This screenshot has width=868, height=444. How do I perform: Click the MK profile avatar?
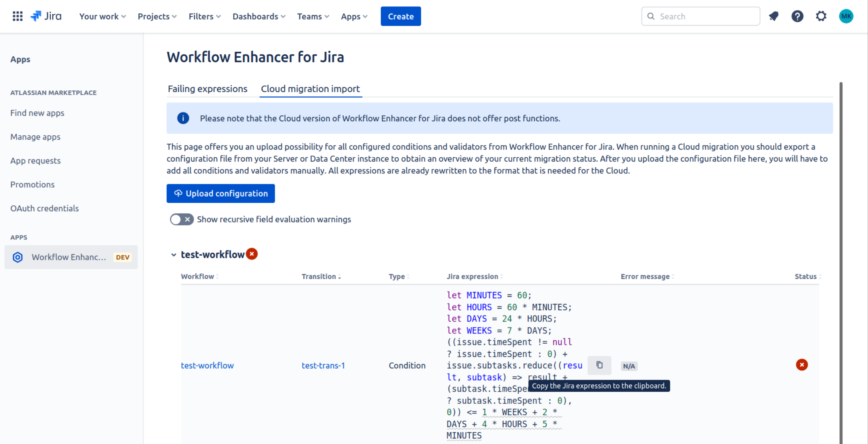tap(846, 16)
